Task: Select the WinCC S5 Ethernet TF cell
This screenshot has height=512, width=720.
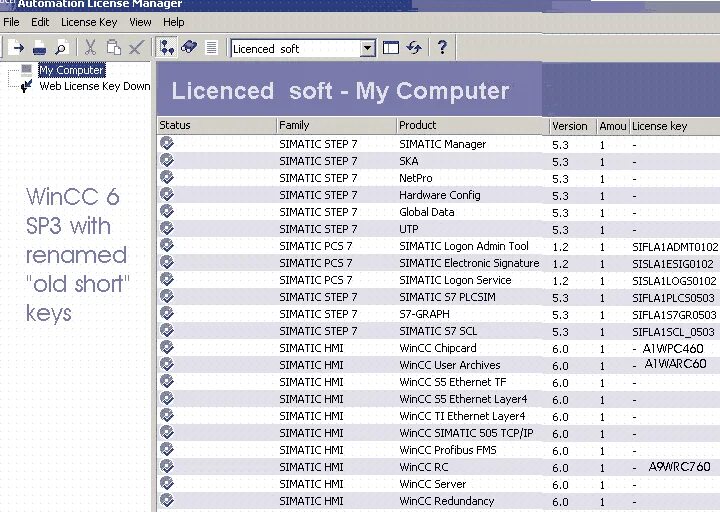Action: pyautogui.click(x=453, y=382)
